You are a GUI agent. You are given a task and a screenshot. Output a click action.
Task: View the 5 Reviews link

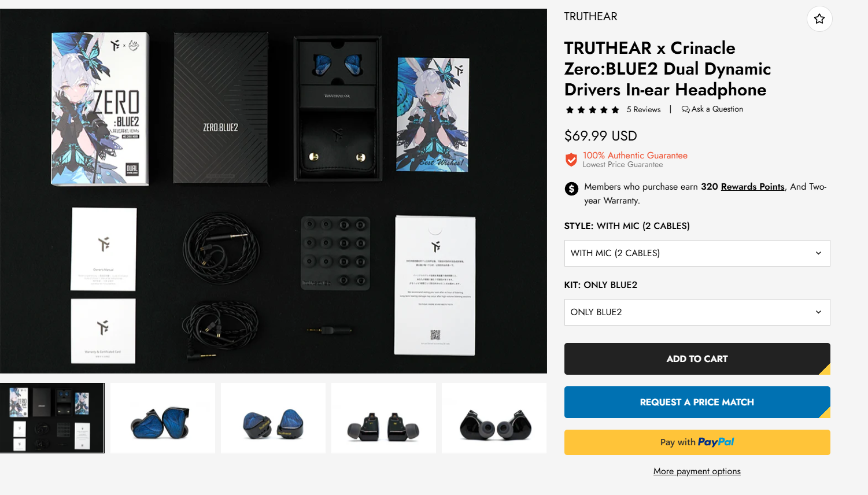pyautogui.click(x=644, y=109)
